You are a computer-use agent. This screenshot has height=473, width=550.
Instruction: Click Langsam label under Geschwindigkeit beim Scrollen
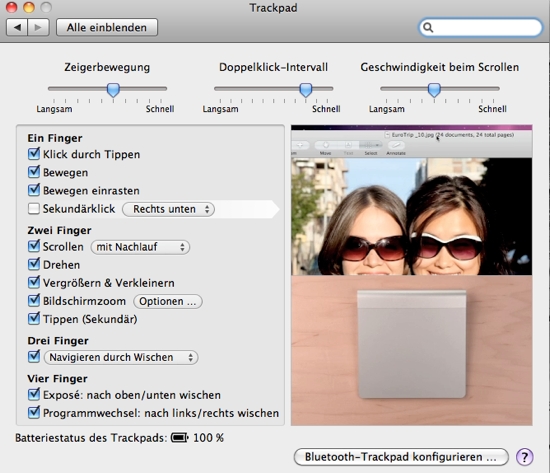pos(387,109)
